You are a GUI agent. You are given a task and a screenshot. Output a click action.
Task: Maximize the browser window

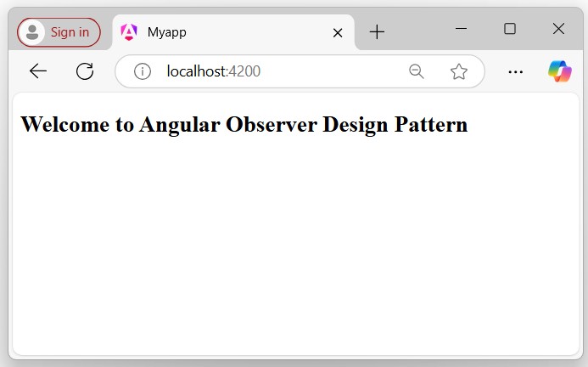point(510,29)
